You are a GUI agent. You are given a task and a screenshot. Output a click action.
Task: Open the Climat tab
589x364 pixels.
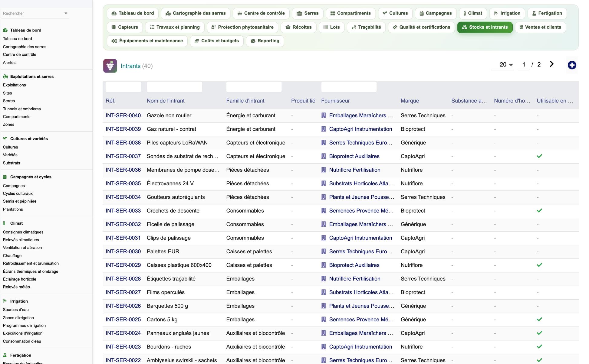click(x=473, y=13)
